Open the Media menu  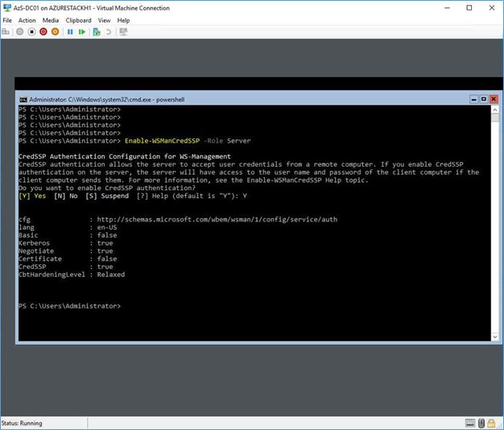coord(51,20)
